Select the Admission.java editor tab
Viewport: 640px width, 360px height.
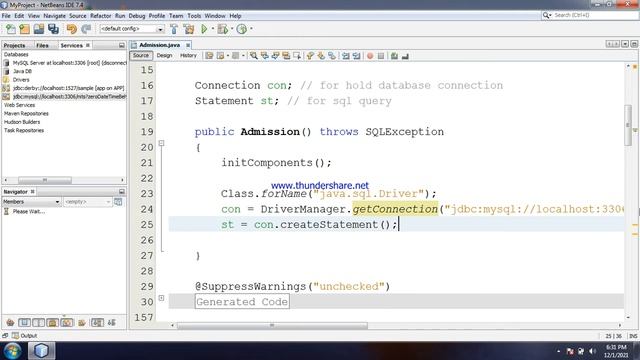(x=159, y=45)
